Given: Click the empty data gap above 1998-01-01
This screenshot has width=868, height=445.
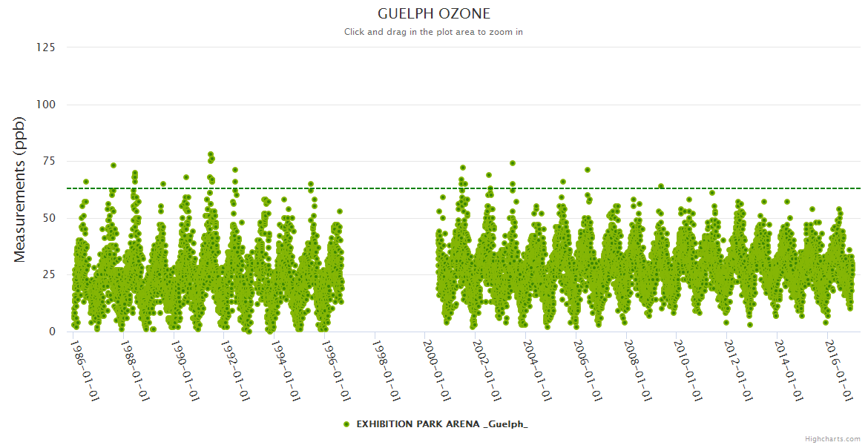Looking at the screenshot, I should (x=386, y=260).
